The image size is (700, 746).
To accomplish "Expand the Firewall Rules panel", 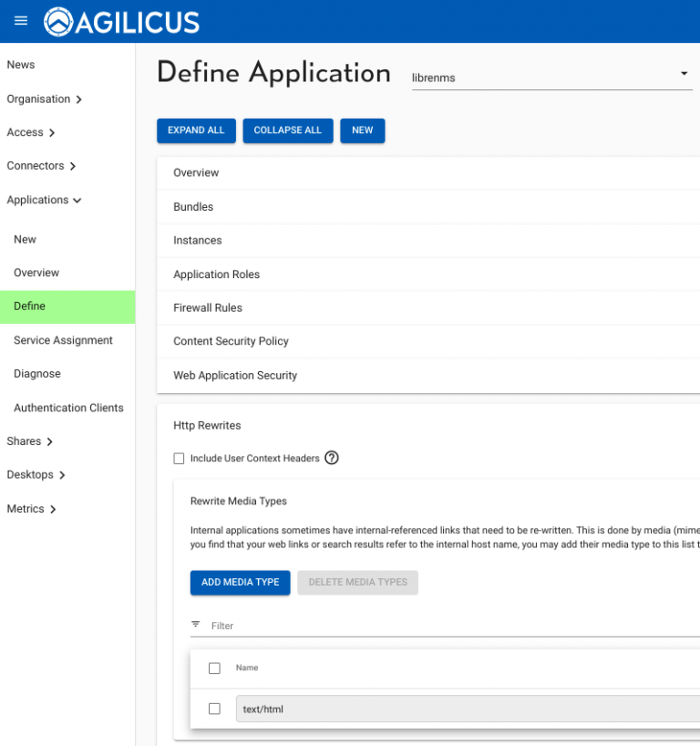I will pyautogui.click(x=208, y=308).
